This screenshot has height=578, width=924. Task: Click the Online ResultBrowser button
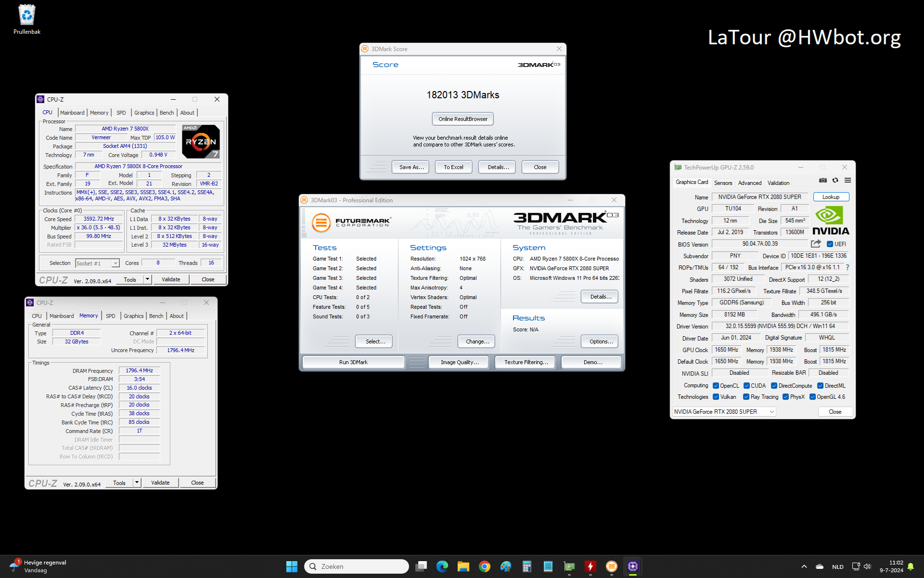tap(462, 119)
